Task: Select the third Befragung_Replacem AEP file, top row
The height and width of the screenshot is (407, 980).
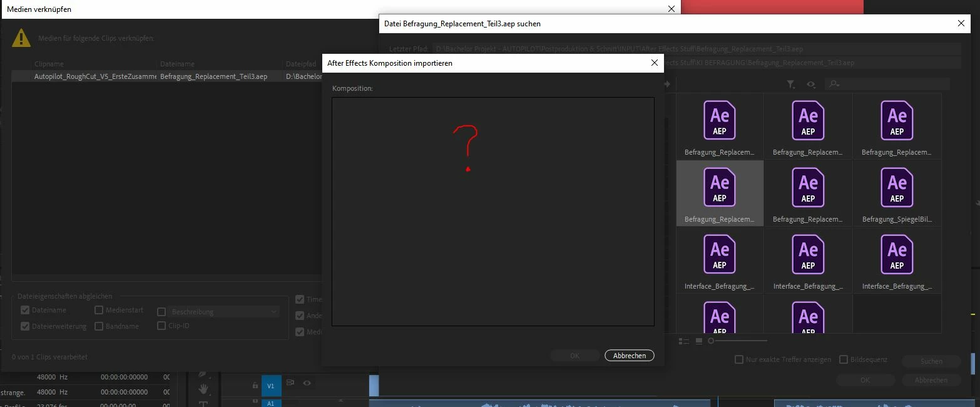Action: click(x=897, y=126)
